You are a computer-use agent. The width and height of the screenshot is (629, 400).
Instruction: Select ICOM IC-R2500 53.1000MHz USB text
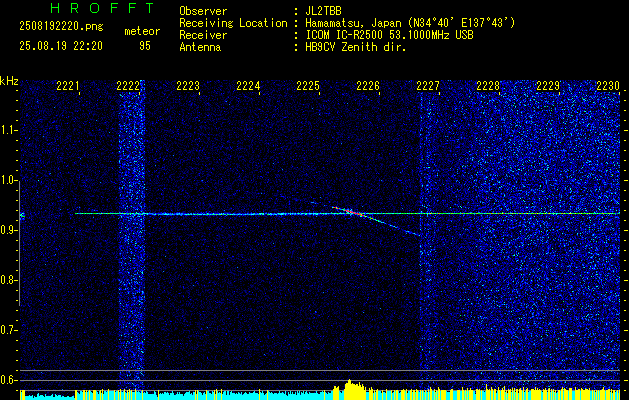(389, 35)
